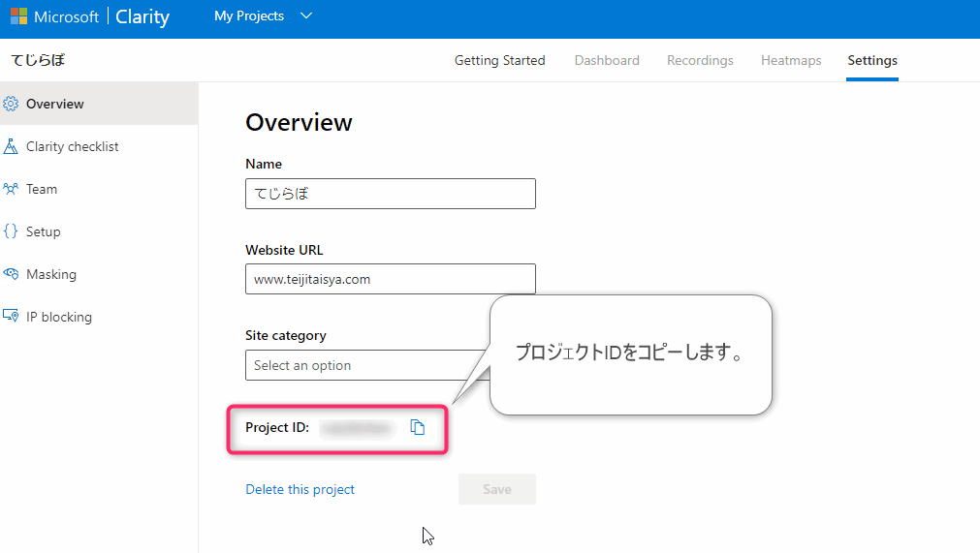
Task: Expand the My Projects dropdown chevron
Action: (x=306, y=15)
